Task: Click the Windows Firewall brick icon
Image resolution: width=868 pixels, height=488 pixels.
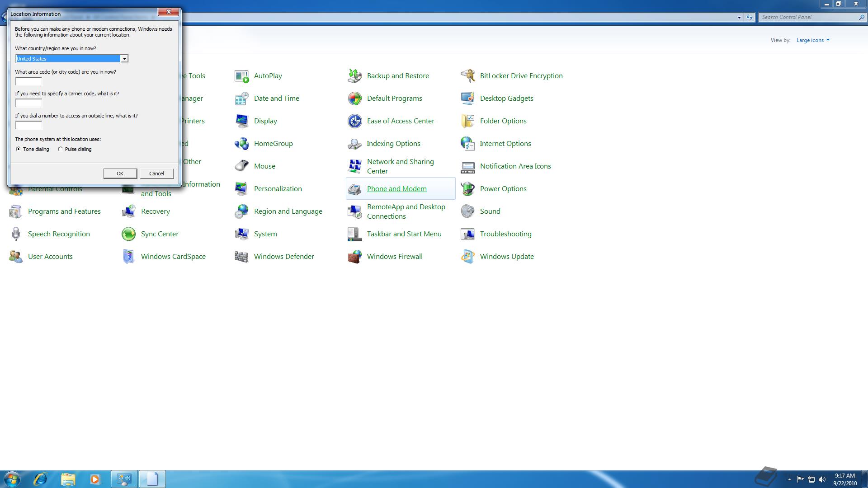Action: pos(354,257)
